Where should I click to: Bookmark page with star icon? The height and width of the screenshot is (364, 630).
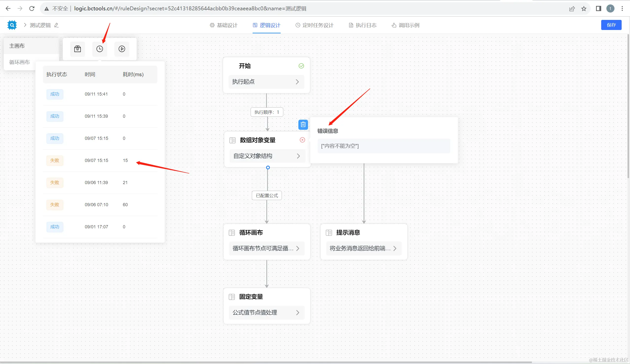click(x=584, y=9)
